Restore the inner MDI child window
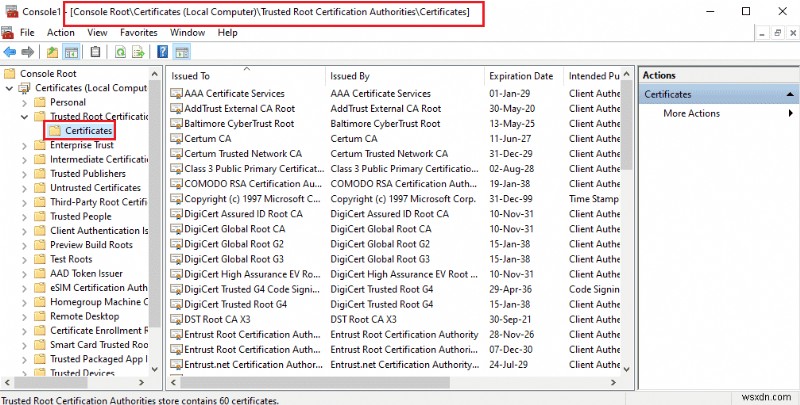This screenshot has width=800, height=405. (x=778, y=33)
